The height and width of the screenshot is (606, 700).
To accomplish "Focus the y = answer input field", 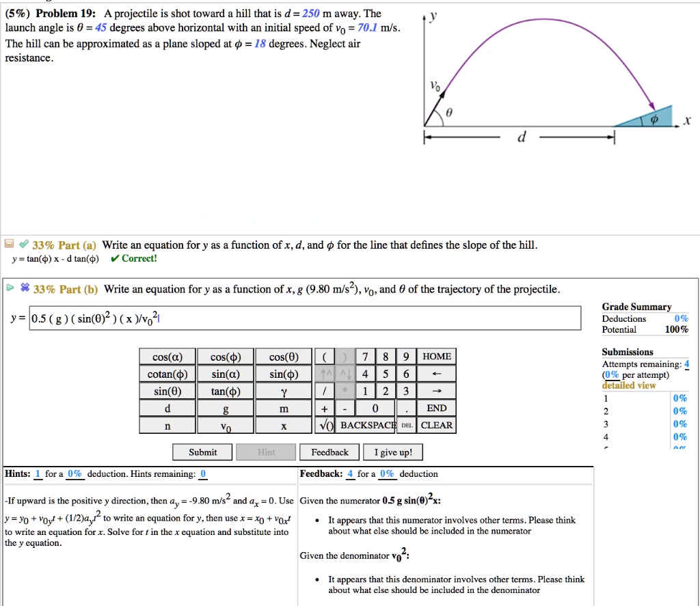I will pyautogui.click(x=306, y=318).
